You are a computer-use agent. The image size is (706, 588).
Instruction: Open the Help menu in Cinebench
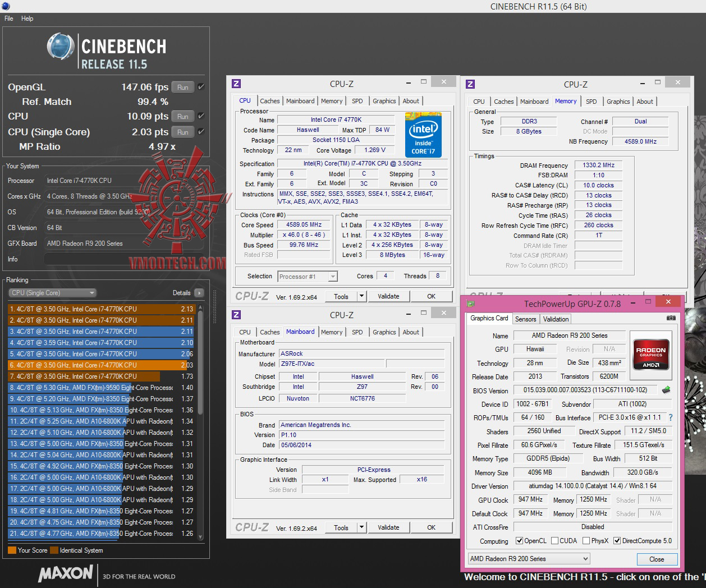click(x=27, y=19)
